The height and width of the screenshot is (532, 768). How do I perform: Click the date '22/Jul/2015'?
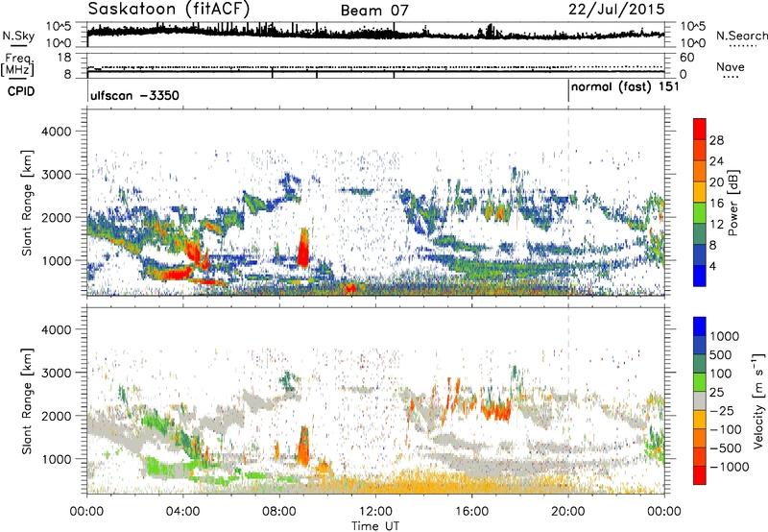pyautogui.click(x=616, y=10)
